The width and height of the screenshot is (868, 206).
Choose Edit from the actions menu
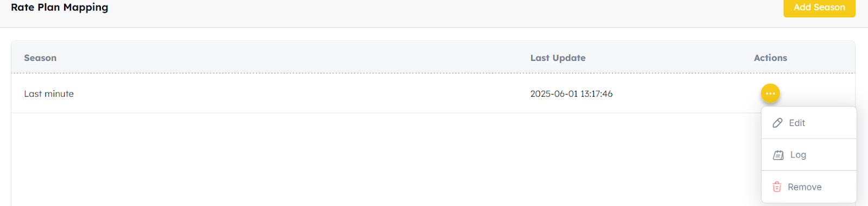tap(809, 123)
